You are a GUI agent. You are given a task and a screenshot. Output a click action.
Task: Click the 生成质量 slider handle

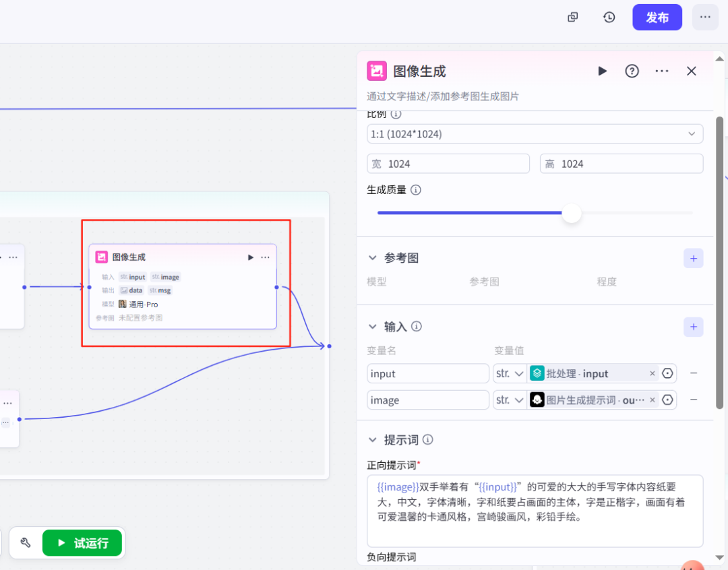pos(572,213)
